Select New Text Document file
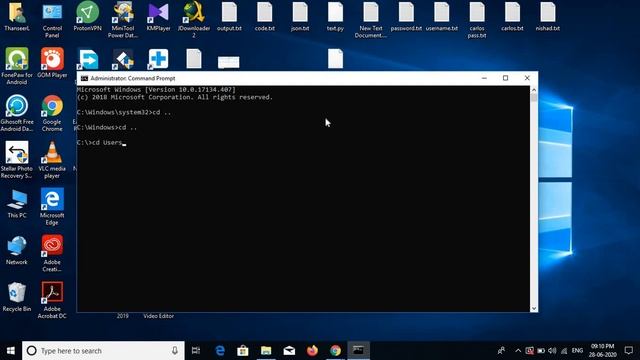This screenshot has width=640, height=360. coord(371,20)
